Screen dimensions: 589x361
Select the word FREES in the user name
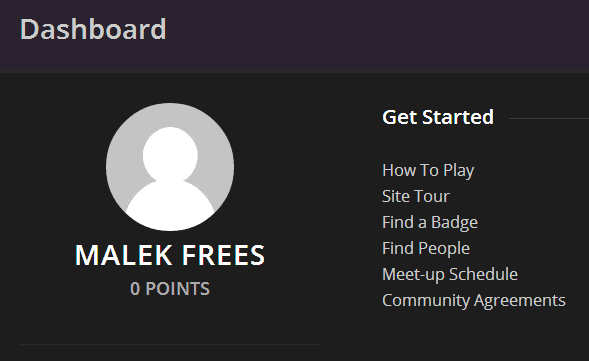[224, 255]
